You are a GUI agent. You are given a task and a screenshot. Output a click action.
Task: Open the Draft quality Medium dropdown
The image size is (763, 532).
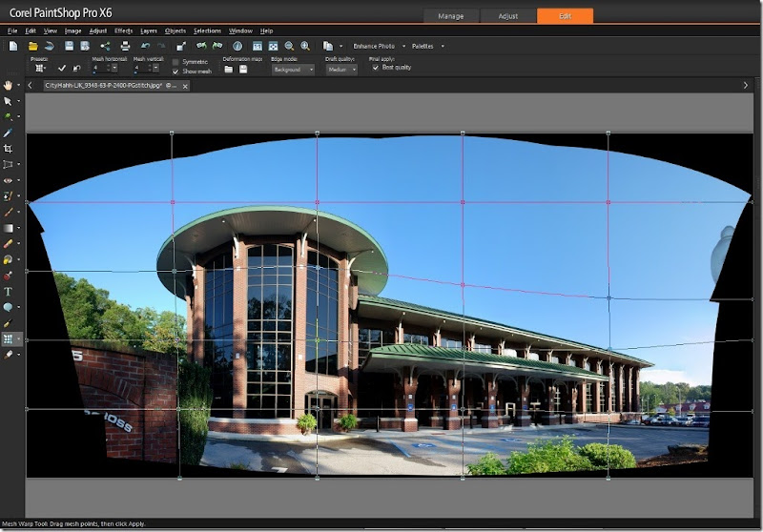tap(341, 70)
